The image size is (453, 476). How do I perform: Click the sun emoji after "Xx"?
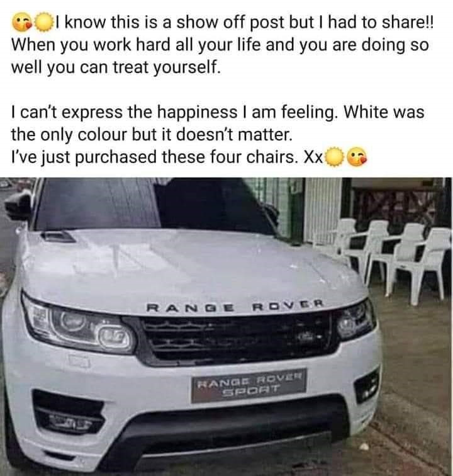[x=334, y=157]
